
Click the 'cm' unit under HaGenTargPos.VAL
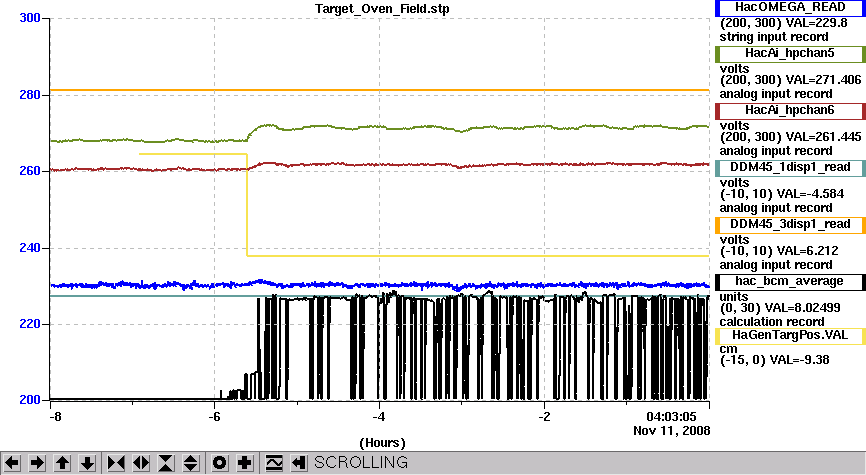click(x=728, y=349)
